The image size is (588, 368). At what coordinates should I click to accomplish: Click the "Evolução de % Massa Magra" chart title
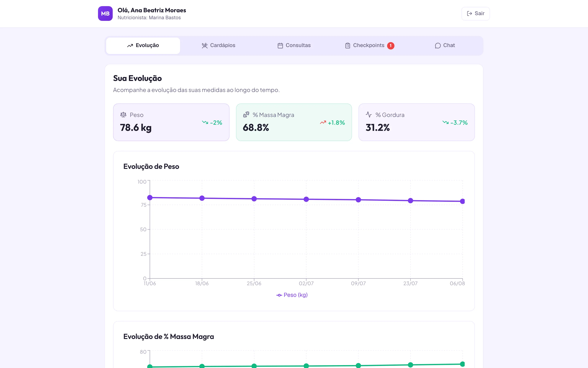[169, 337]
